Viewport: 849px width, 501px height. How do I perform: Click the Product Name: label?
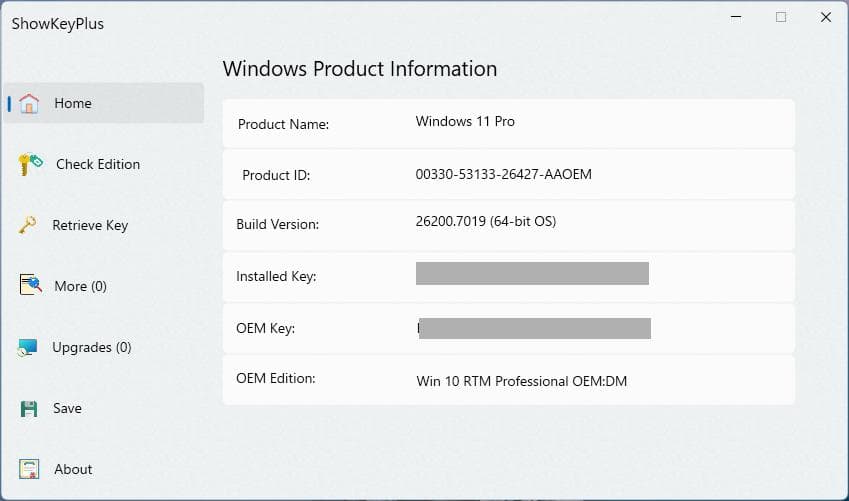(283, 125)
